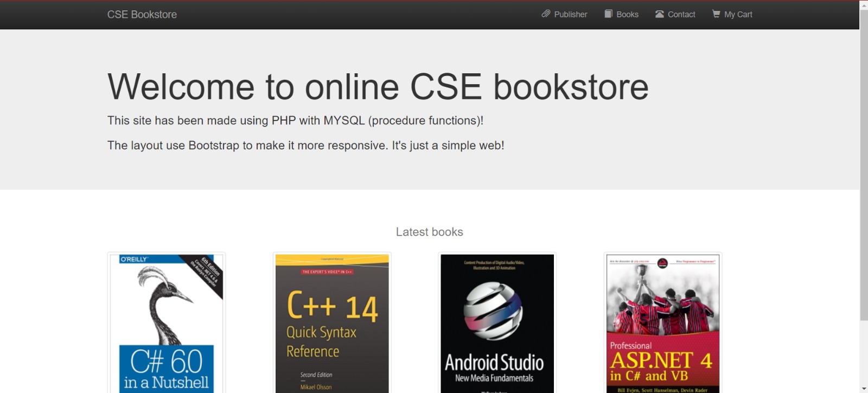Open the C++ 14 Quick Syntax Reference book
Screen dimensions: 868x393
coord(332,323)
